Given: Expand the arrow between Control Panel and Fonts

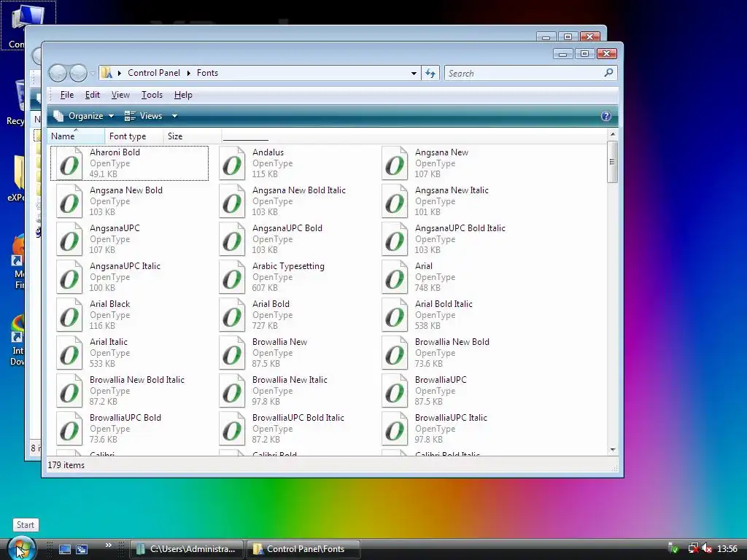Looking at the screenshot, I should click(x=189, y=73).
